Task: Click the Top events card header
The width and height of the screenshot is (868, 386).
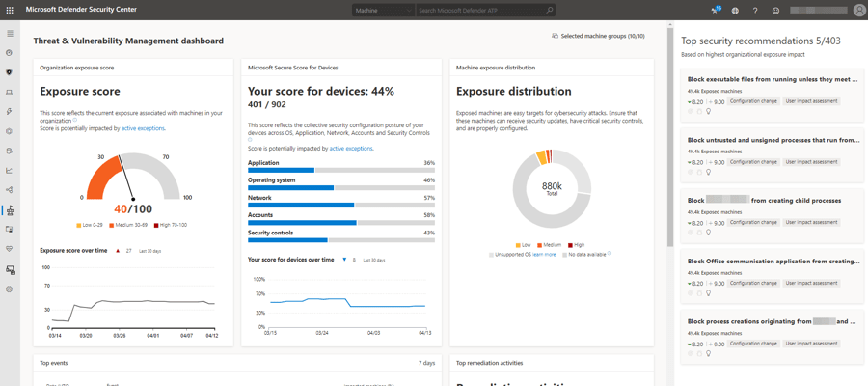Action: 54,363
